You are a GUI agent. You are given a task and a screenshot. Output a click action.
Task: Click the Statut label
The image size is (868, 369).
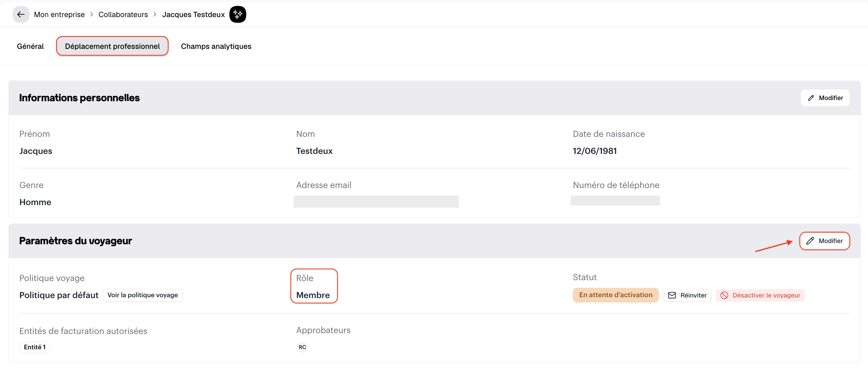pos(585,277)
